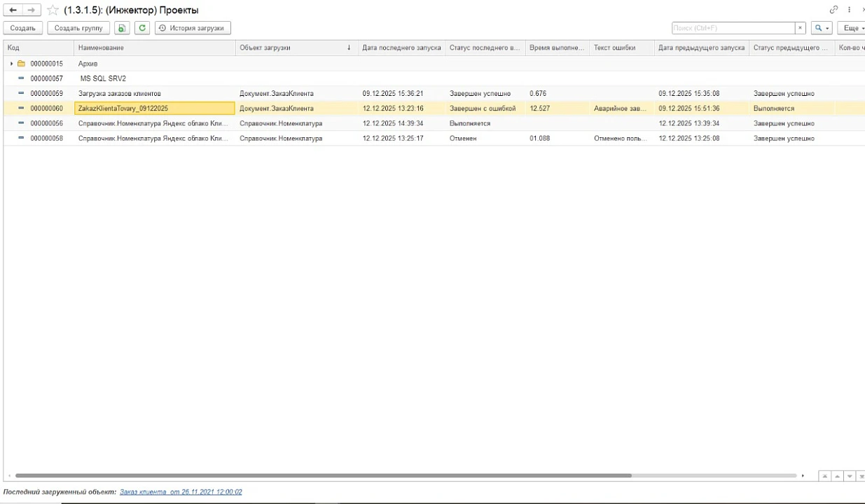Image resolution: width=865 pixels, height=504 pixels.
Task: Jump to first row with top arrow
Action: coord(824,476)
